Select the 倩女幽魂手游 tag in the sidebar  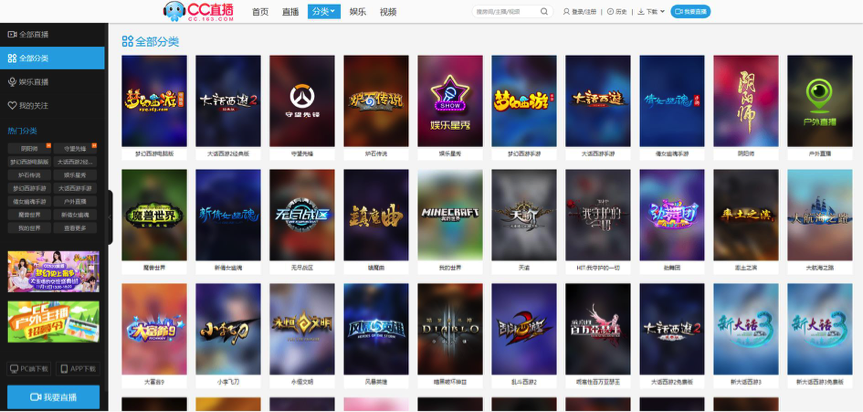[30, 201]
